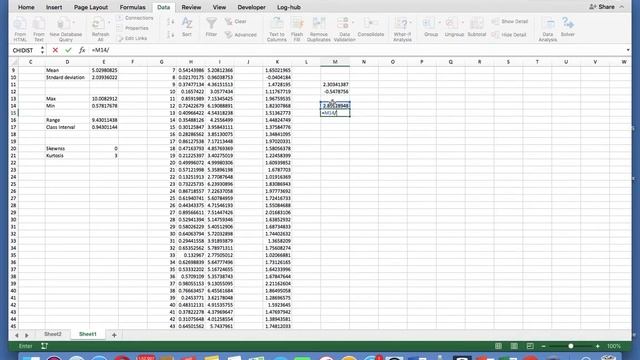Sort descending with the Z-A icon
The width and height of the screenshot is (640, 360).
pos(170,35)
